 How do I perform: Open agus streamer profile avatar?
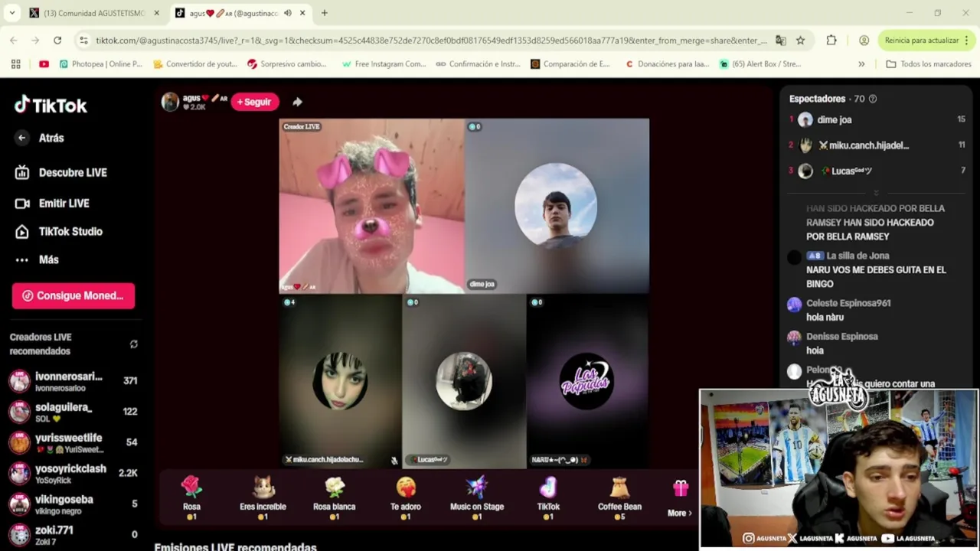tap(170, 102)
